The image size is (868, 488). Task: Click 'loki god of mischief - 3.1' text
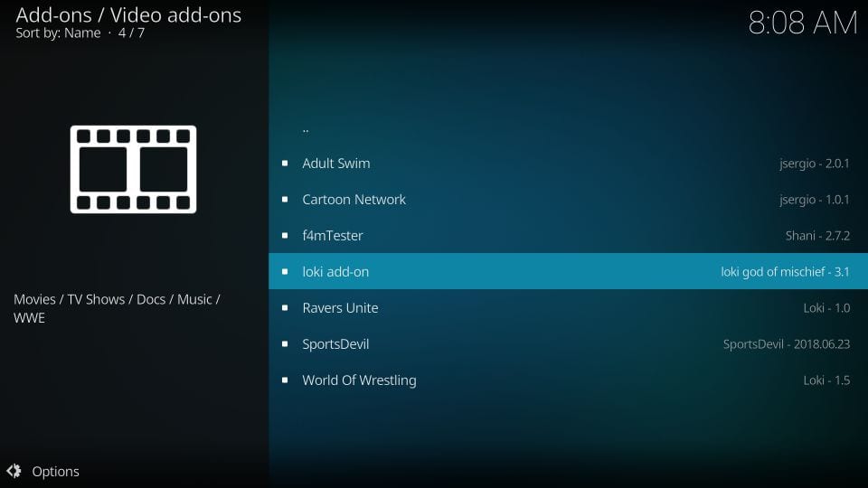click(x=785, y=272)
